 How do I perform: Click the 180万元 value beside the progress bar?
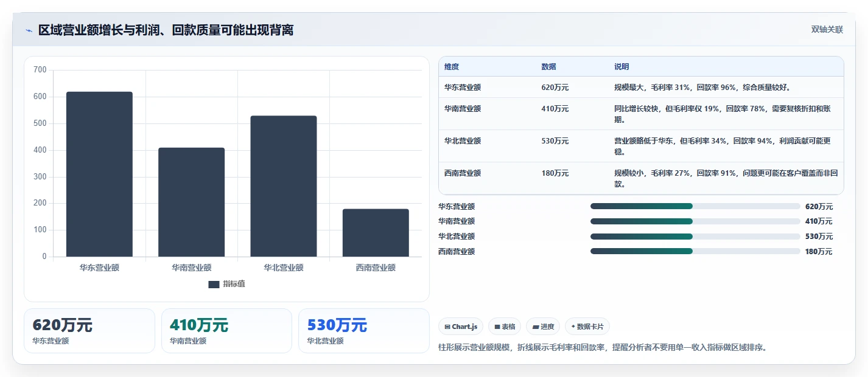point(819,252)
